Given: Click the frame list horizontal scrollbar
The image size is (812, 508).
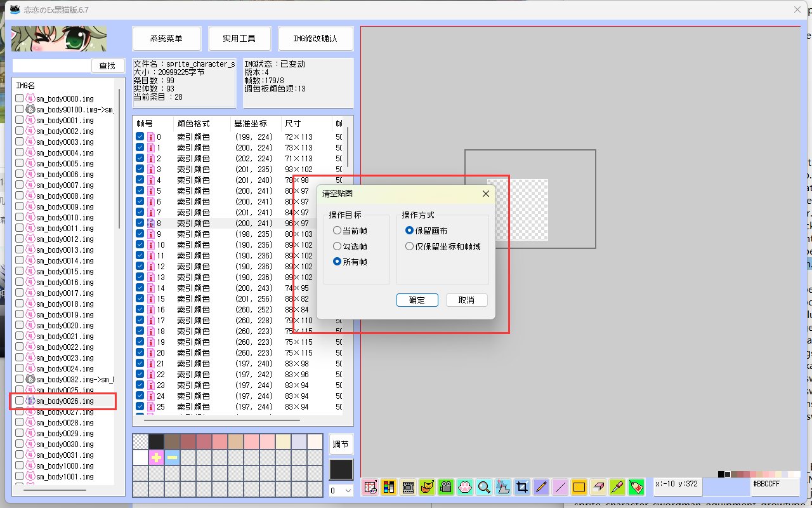Looking at the screenshot, I should [222, 420].
